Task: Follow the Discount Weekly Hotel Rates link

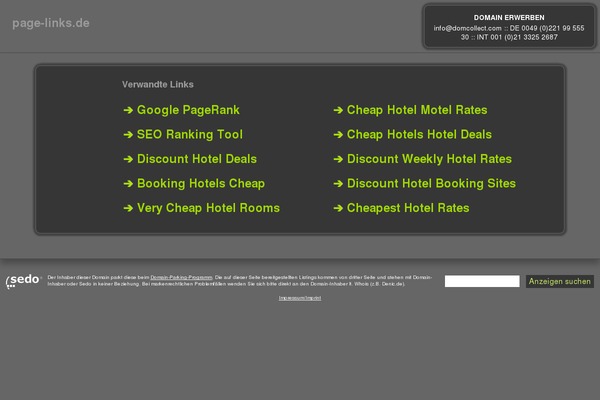Action: pos(429,159)
